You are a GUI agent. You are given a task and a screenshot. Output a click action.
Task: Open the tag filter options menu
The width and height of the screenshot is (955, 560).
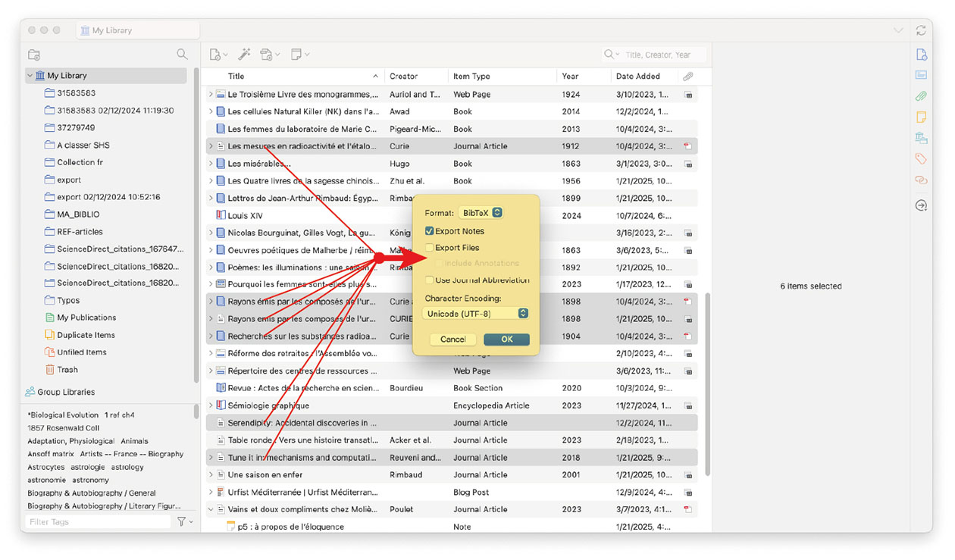183,521
